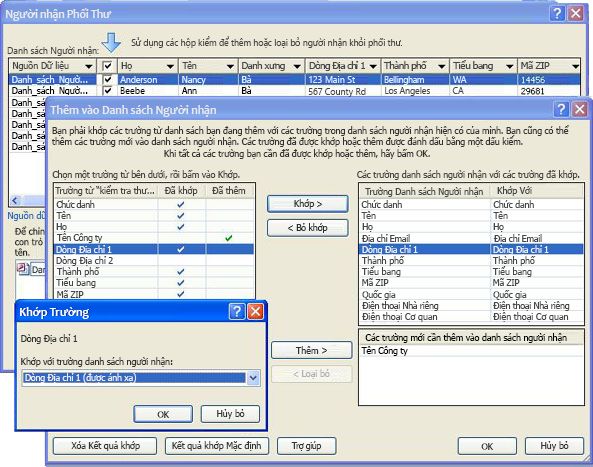The image size is (593, 467).
Task: Click the Thêm > button
Action: 312,351
